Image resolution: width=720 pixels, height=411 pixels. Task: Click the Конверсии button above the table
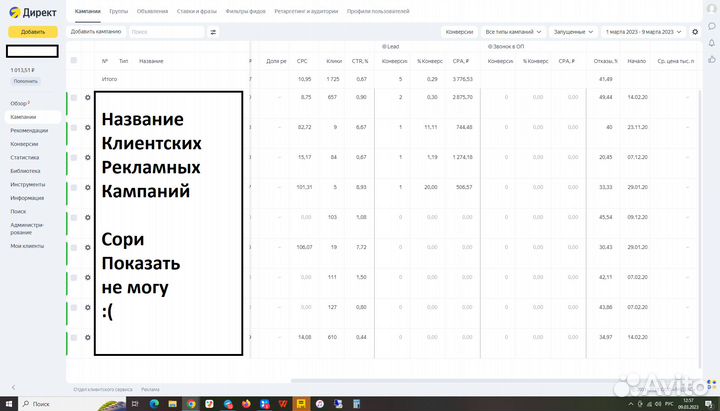click(459, 32)
